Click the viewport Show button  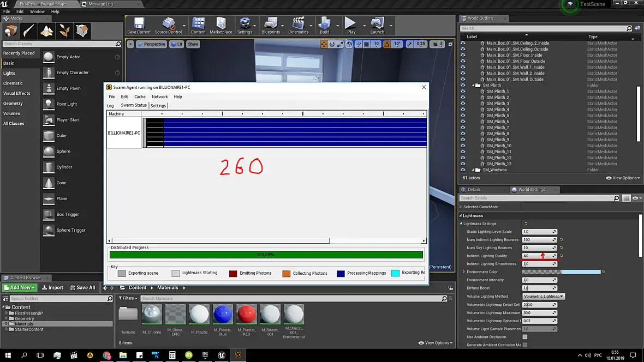[193, 44]
